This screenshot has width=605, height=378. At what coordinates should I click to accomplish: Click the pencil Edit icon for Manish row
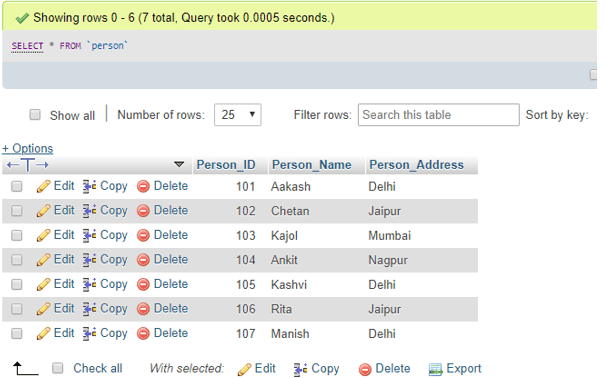click(x=43, y=334)
